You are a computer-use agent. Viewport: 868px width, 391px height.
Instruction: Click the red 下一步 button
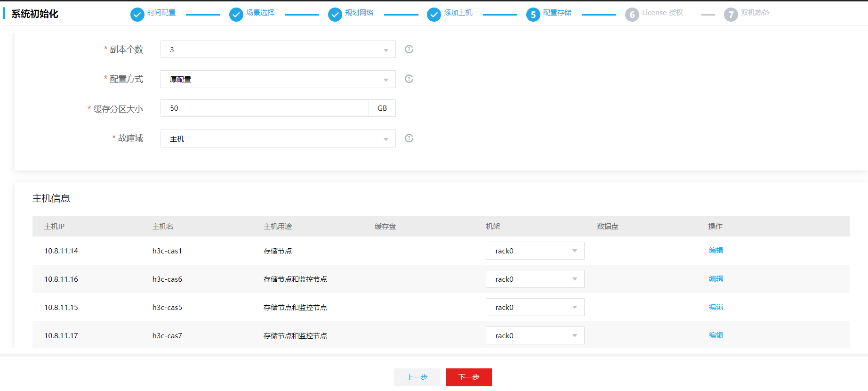469,377
